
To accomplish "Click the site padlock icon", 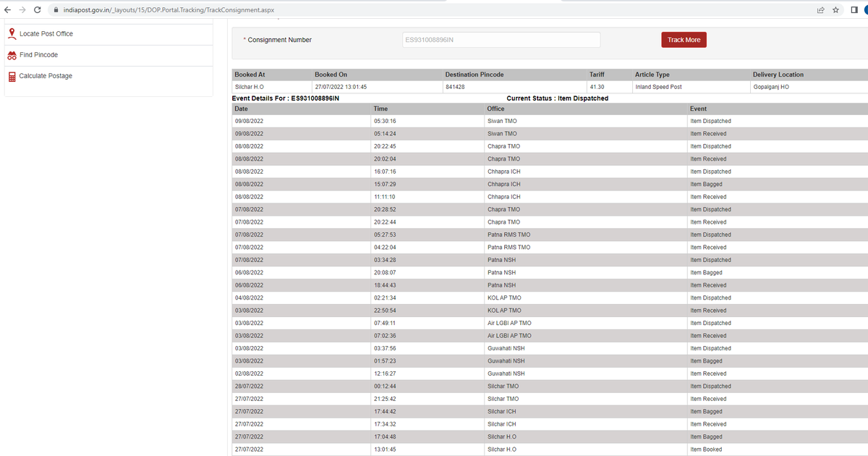I will [x=56, y=10].
